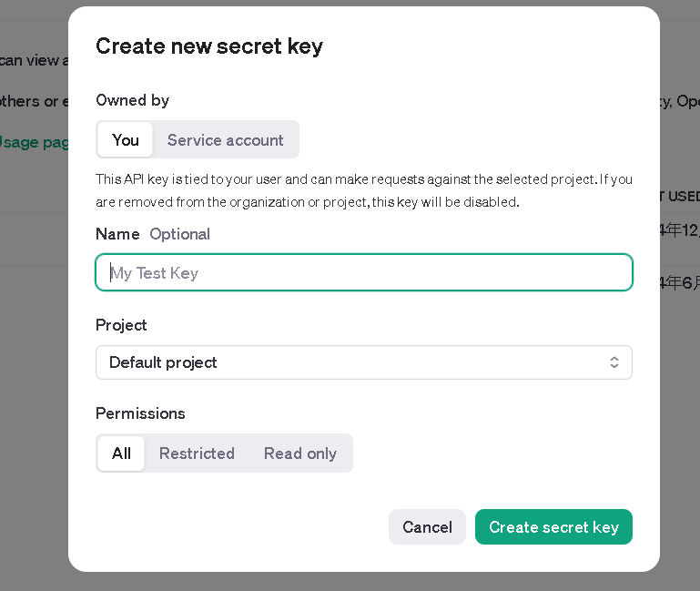
Task: Open the Usage page link behind dialog
Action: point(34,142)
